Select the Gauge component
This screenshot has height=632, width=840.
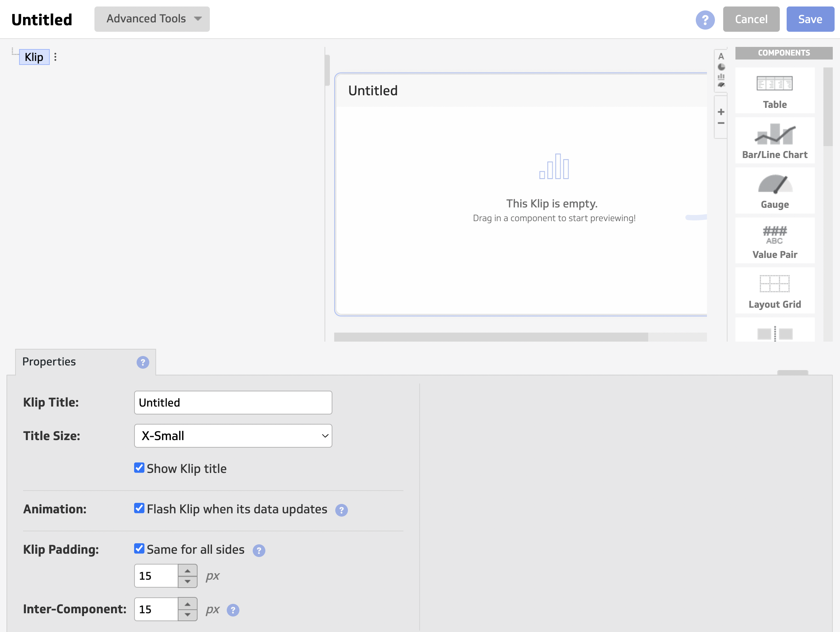[774, 190]
